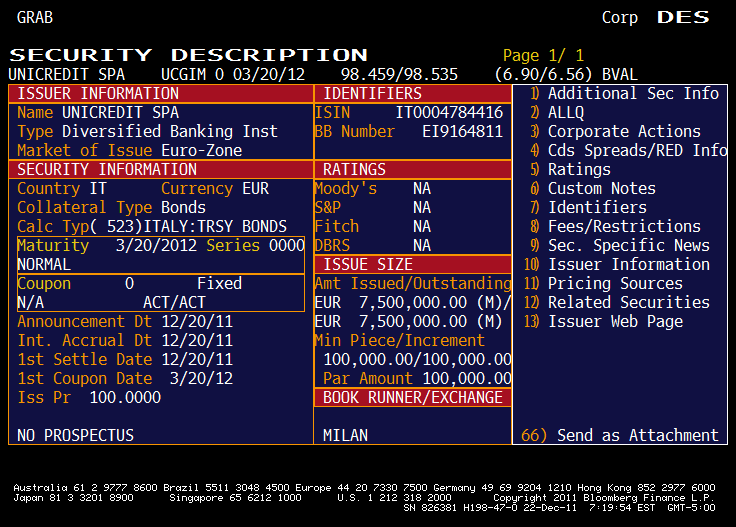Screen dimensions: 736x527
Task: Click the issuer name UNICREDIT SPA value
Action: pyautogui.click(x=121, y=113)
